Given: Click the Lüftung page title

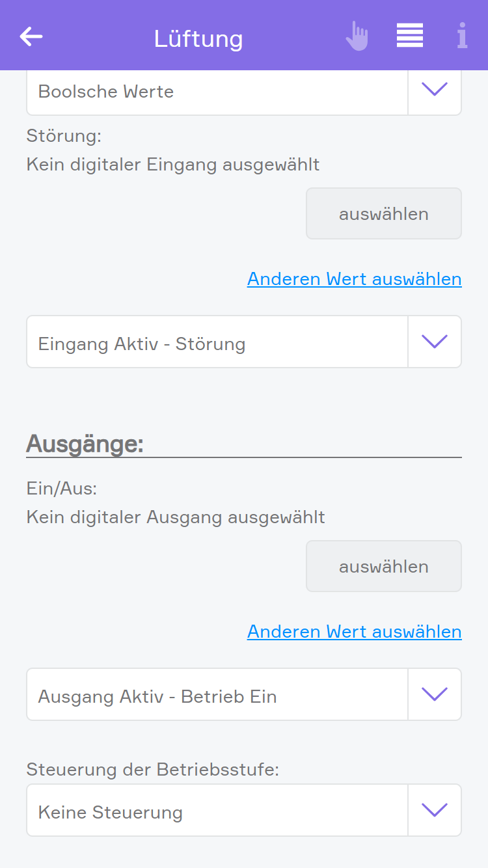Looking at the screenshot, I should click(x=198, y=38).
